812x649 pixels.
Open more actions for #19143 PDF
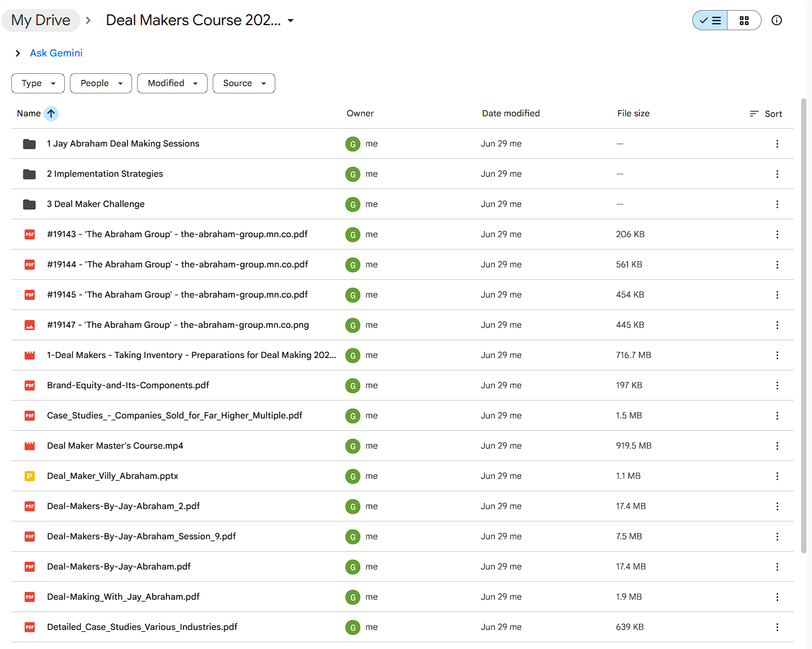(x=777, y=234)
